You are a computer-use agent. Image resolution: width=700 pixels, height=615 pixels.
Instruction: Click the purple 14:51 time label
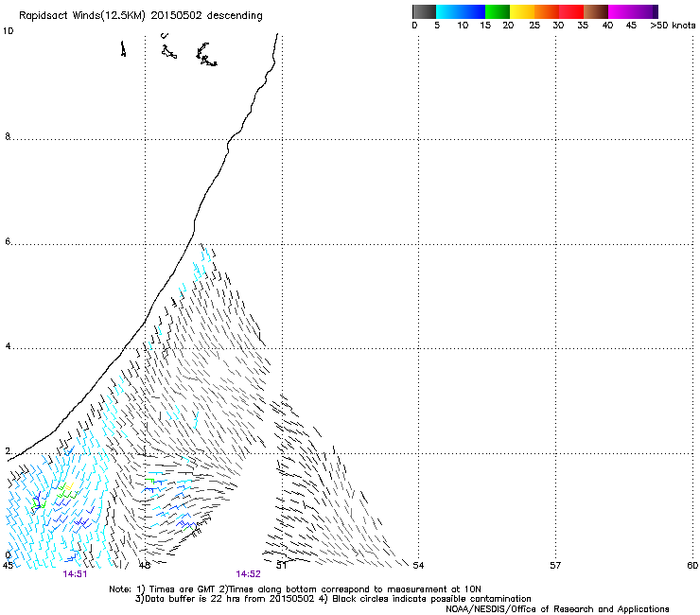point(75,574)
